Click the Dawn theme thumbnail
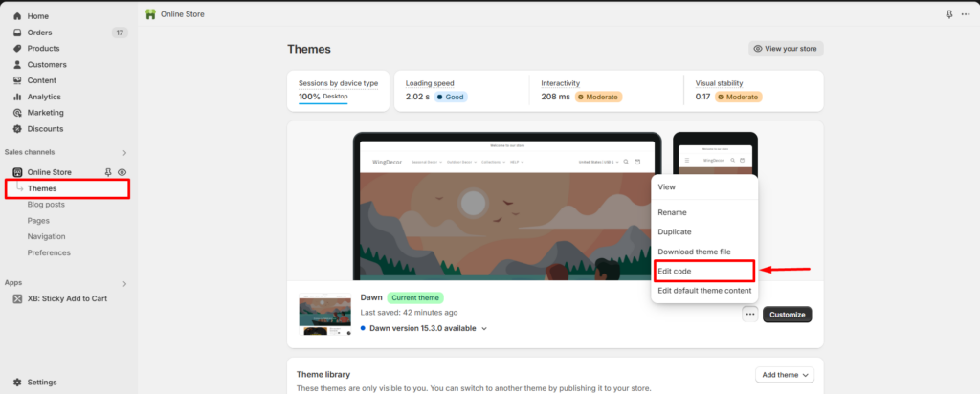Image resolution: width=980 pixels, height=394 pixels. pos(323,315)
